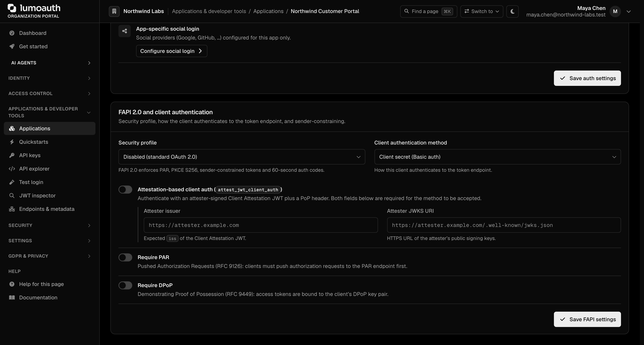This screenshot has width=644, height=345.
Task: Click the Endpoints & metadata network icon
Action: point(12,209)
